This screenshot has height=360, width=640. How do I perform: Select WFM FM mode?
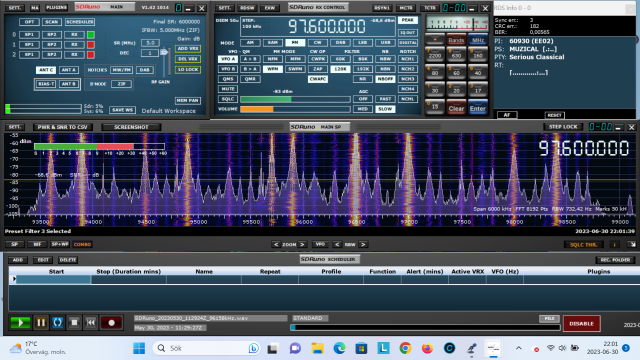click(273, 69)
